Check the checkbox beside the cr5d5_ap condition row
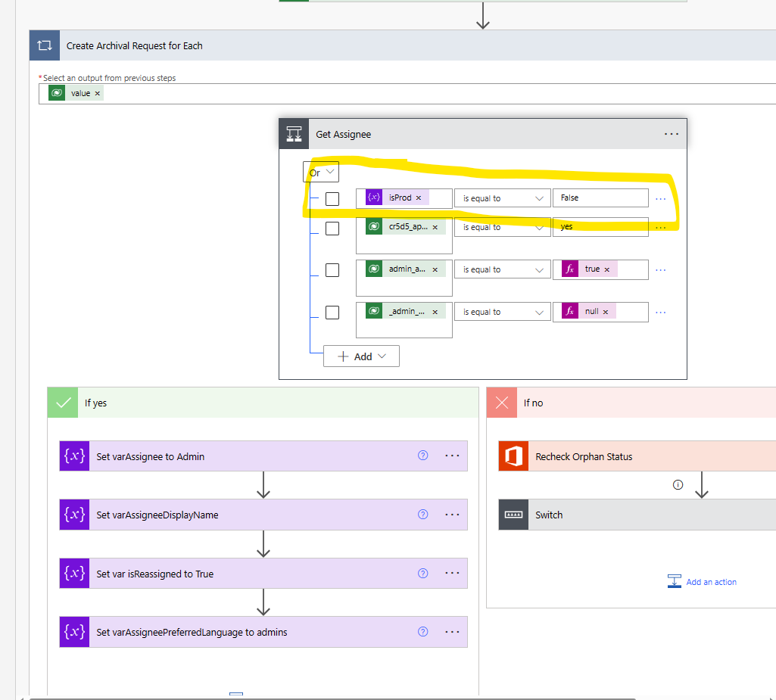Viewport: 776px width, 700px height. 332,227
